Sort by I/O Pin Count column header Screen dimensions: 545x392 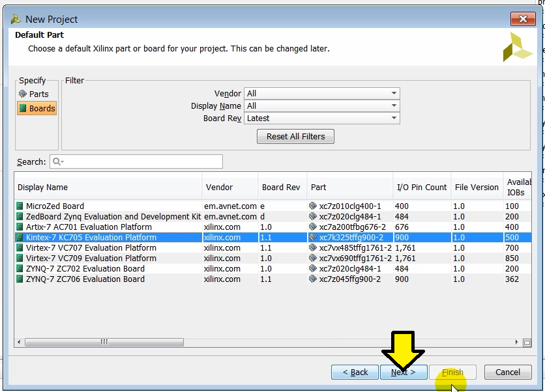click(421, 188)
